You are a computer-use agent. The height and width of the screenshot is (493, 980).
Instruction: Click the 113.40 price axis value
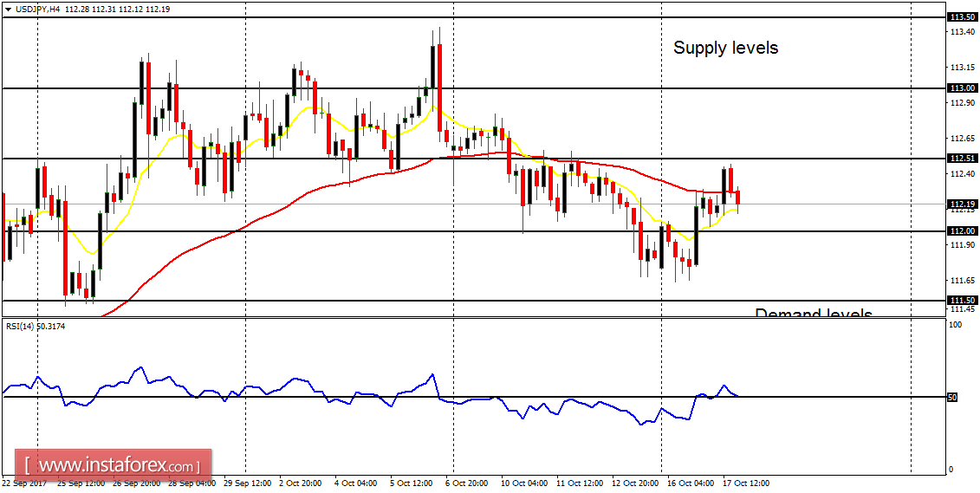tap(963, 32)
